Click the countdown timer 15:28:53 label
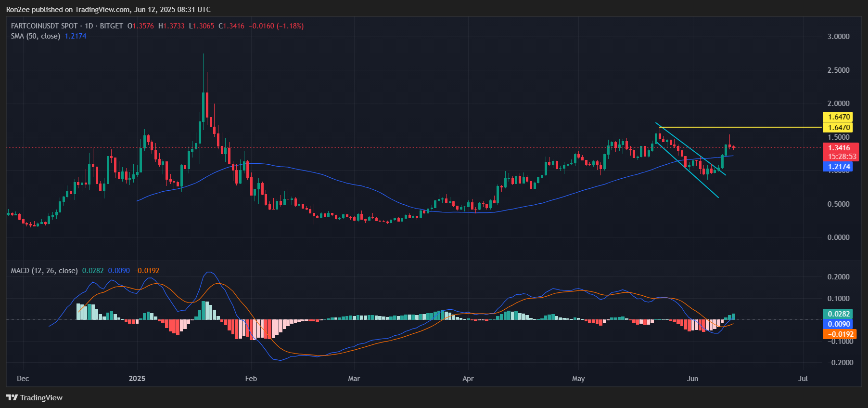Screen dimensions: 868x408 point(842,157)
